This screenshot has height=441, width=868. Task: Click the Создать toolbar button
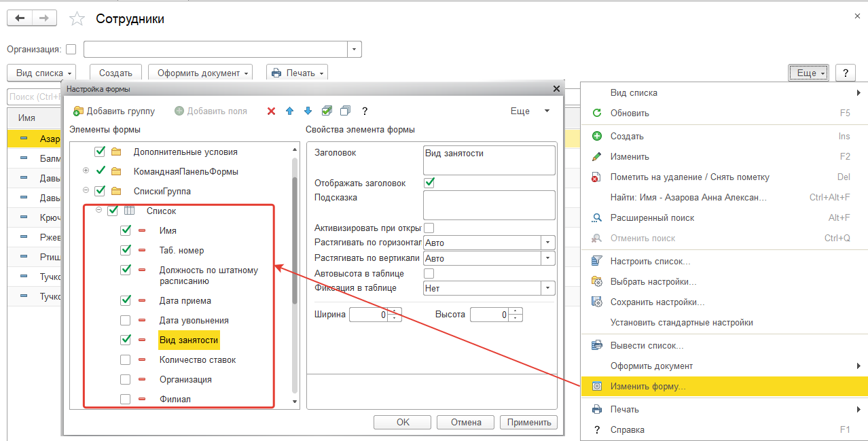tap(115, 73)
